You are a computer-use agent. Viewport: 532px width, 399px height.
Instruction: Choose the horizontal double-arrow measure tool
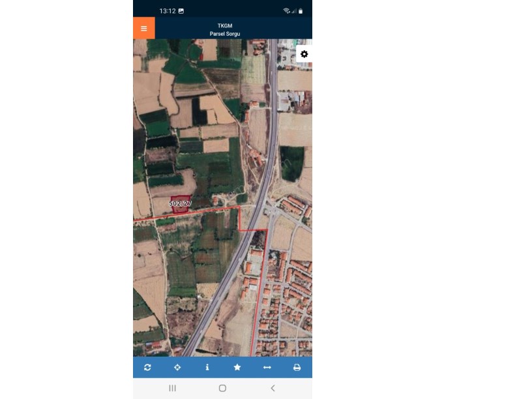267,367
